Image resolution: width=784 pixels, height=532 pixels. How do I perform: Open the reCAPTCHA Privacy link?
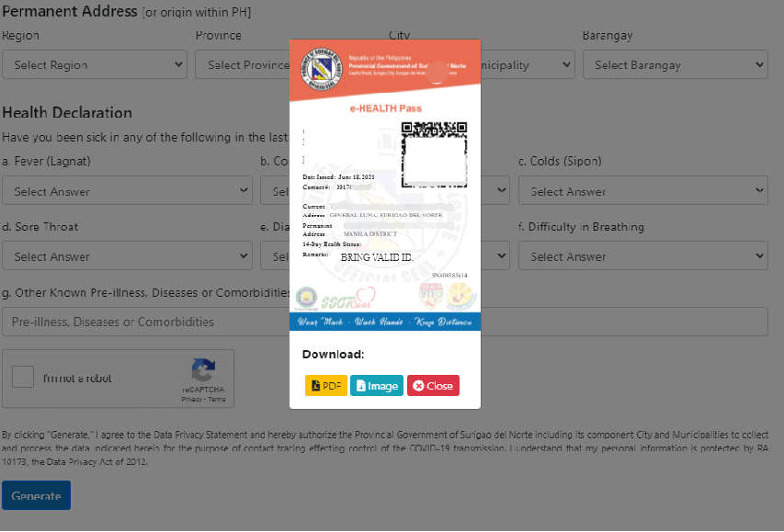pos(191,400)
